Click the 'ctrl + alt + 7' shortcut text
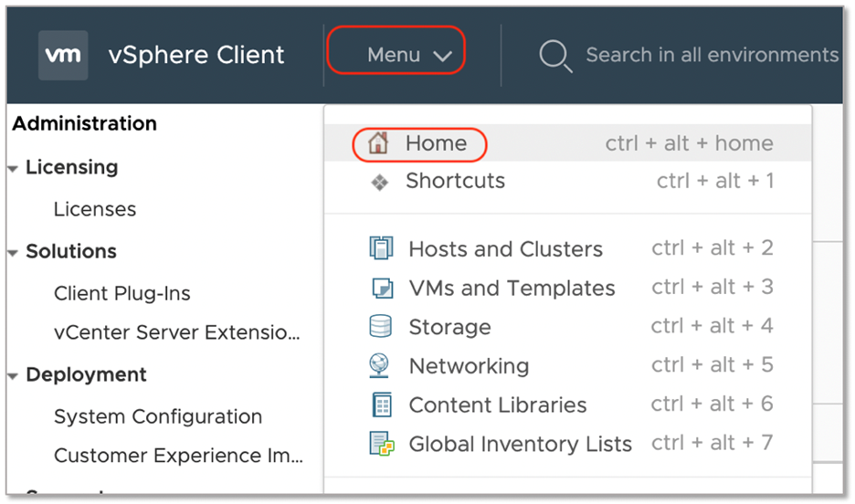The height and width of the screenshot is (504, 855). click(x=712, y=443)
